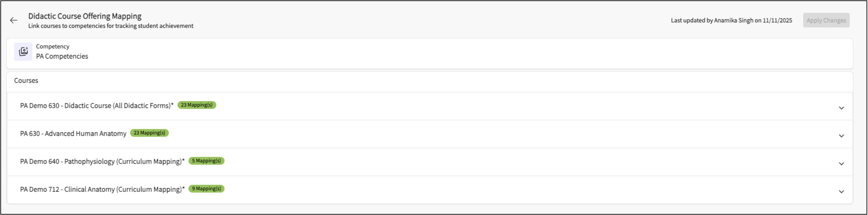This screenshot has width=868, height=215.
Task: Expand PA Demo 630 Didactic Course chevron
Action: click(841, 108)
